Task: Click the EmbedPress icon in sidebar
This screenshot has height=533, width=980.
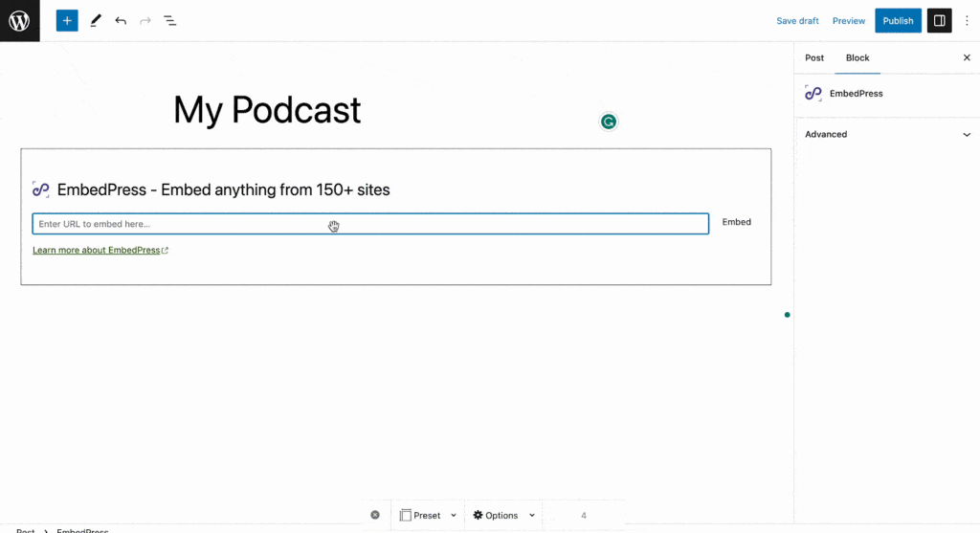Action: (x=813, y=93)
